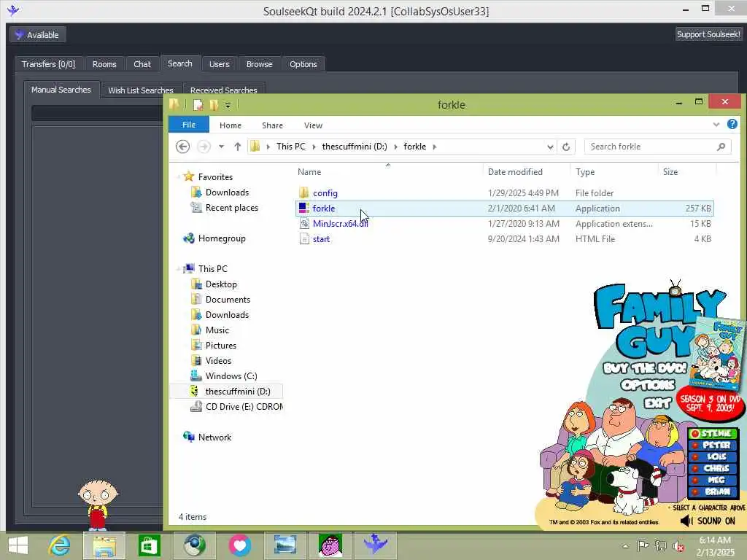Select thescuffmini (D:) in navigation pane

228,392
